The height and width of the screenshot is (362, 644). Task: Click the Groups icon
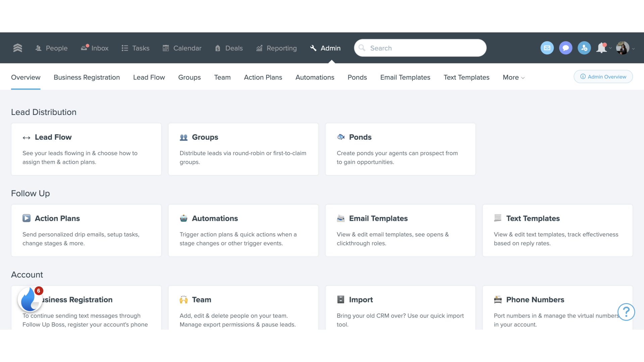[x=183, y=137]
